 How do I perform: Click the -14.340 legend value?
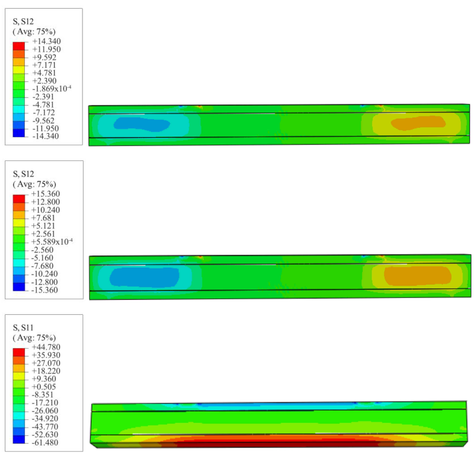[45, 136]
